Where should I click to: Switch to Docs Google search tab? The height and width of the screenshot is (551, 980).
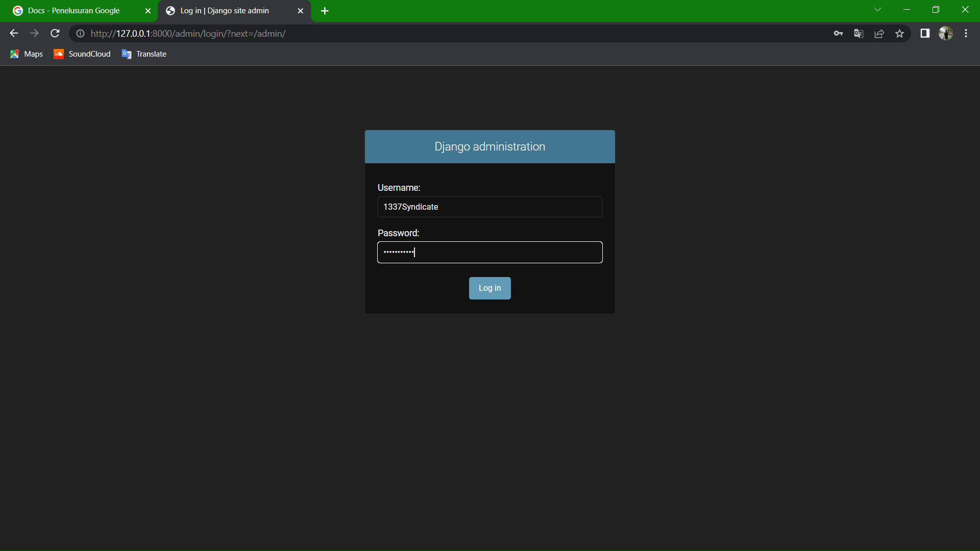click(x=74, y=11)
